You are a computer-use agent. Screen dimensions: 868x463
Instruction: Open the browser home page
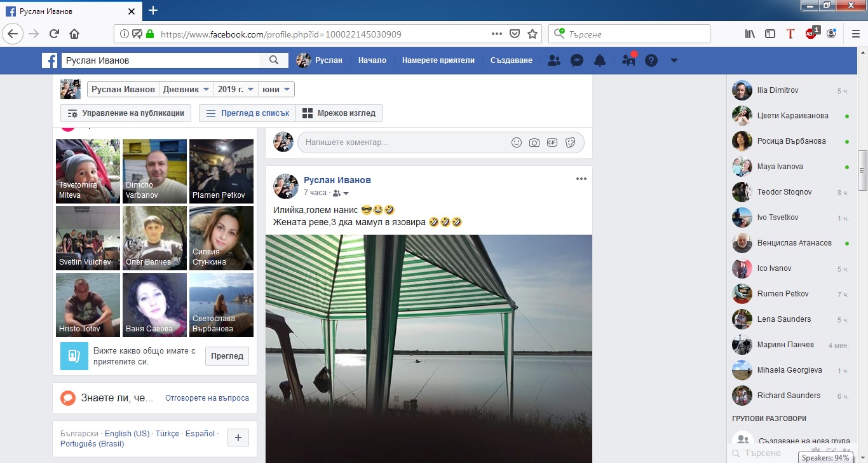coord(74,34)
